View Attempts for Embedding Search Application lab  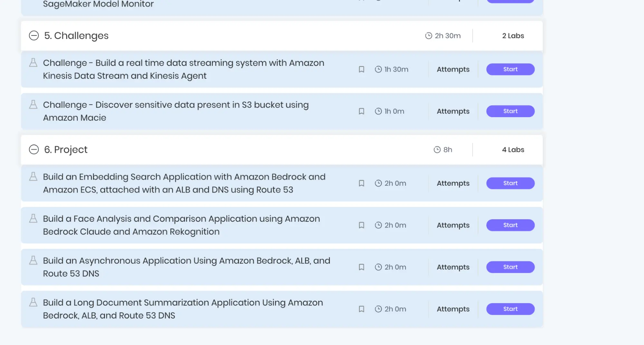(453, 183)
